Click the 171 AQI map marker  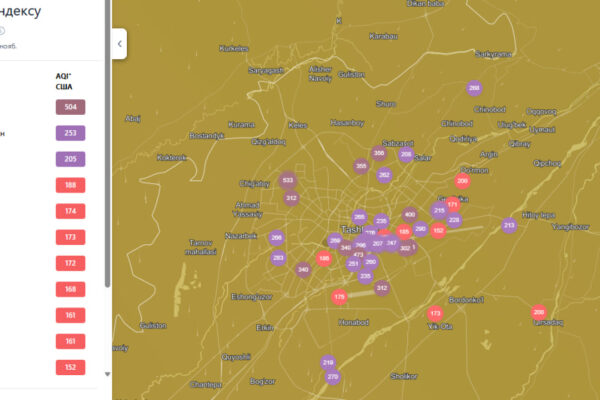452,204
